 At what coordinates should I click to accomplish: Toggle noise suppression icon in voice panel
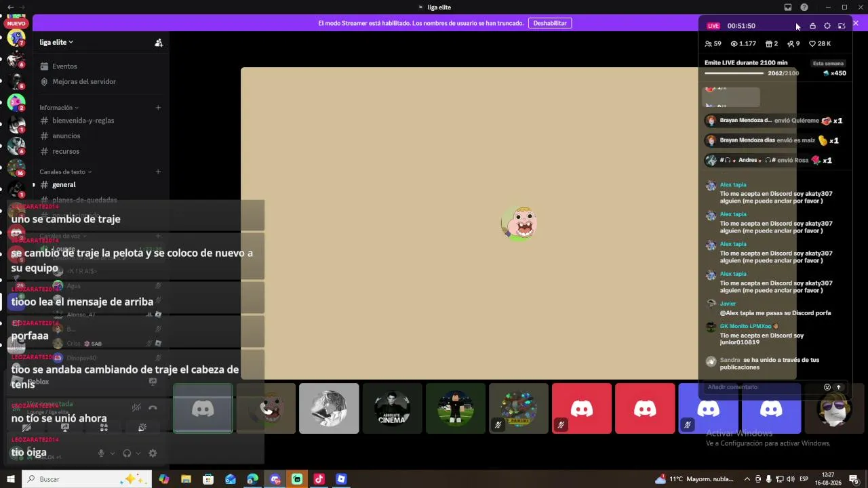(x=136, y=407)
